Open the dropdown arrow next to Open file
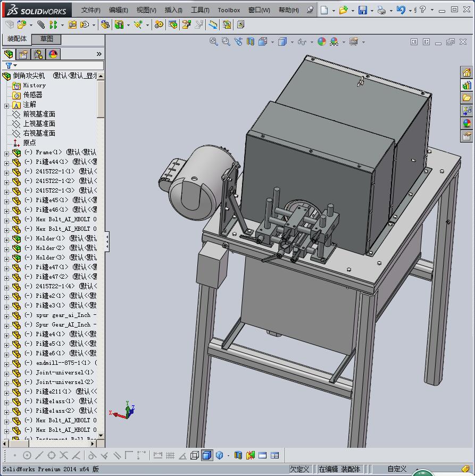 click(353, 11)
